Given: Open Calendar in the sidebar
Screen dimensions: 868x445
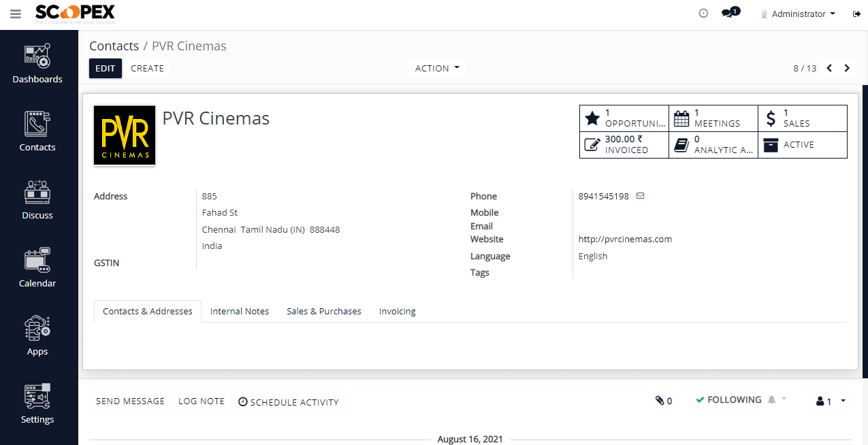Looking at the screenshot, I should pyautogui.click(x=37, y=269).
